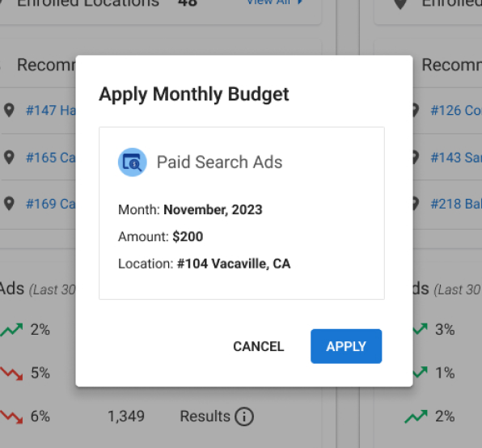Open the #126 location link
This screenshot has width=482, height=448.
pos(456,110)
